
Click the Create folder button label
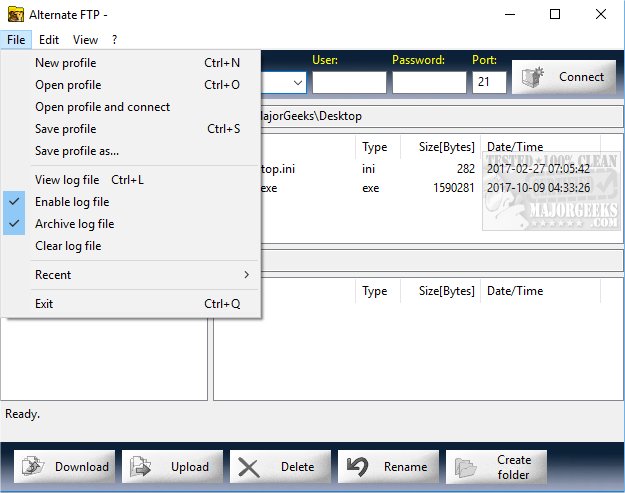tap(514, 467)
